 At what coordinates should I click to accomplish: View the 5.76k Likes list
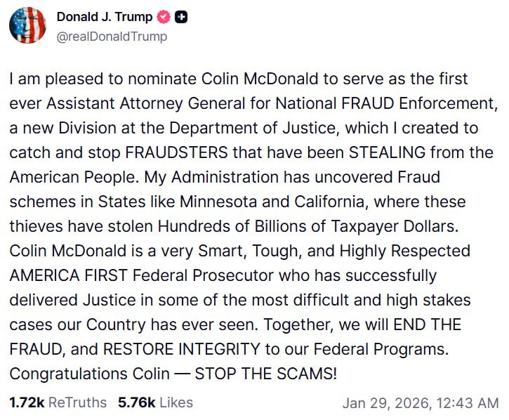click(x=155, y=402)
